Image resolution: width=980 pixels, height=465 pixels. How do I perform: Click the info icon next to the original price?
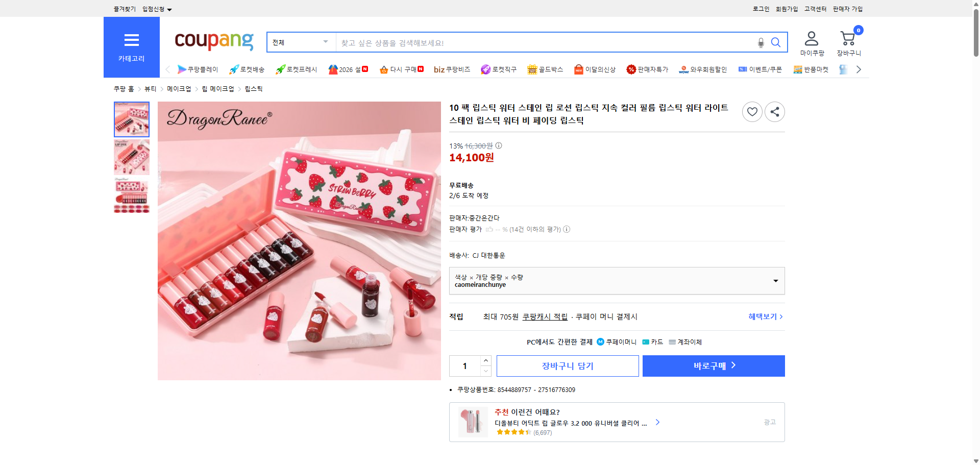498,145
